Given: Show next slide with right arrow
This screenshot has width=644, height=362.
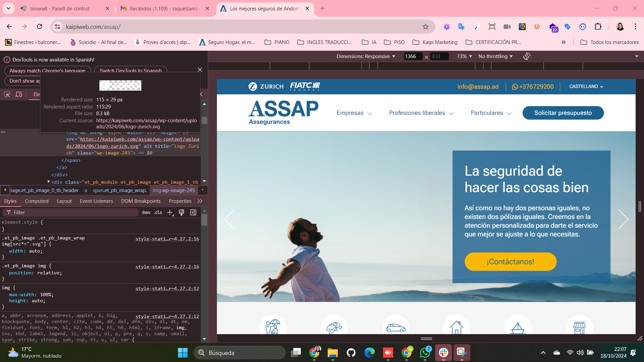Looking at the screenshot, I should coord(623,219).
